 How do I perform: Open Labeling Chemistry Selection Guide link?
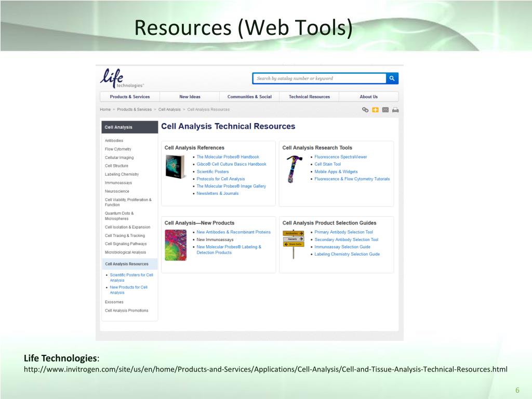click(x=347, y=254)
